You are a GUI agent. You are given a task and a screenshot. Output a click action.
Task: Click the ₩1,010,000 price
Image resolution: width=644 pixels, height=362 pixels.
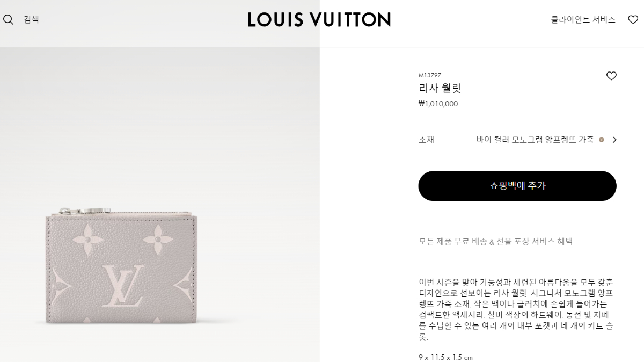pos(438,104)
